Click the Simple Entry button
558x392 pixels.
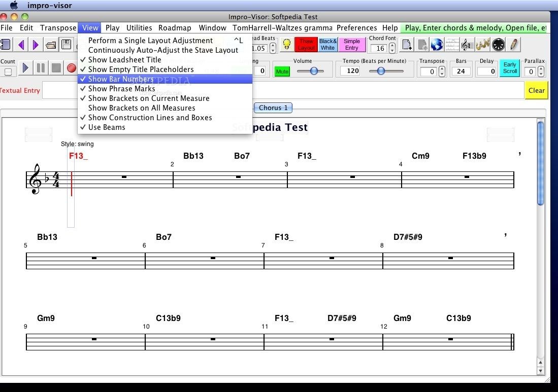coord(351,45)
